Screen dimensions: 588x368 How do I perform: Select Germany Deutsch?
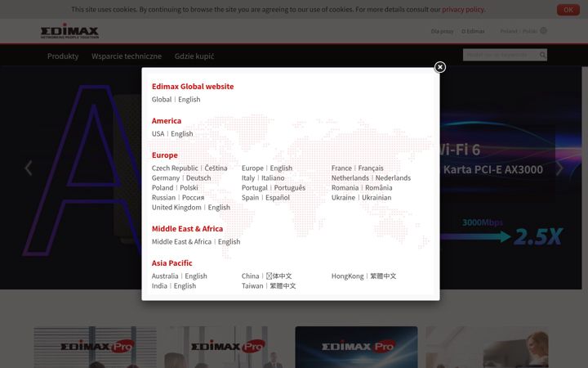click(181, 178)
